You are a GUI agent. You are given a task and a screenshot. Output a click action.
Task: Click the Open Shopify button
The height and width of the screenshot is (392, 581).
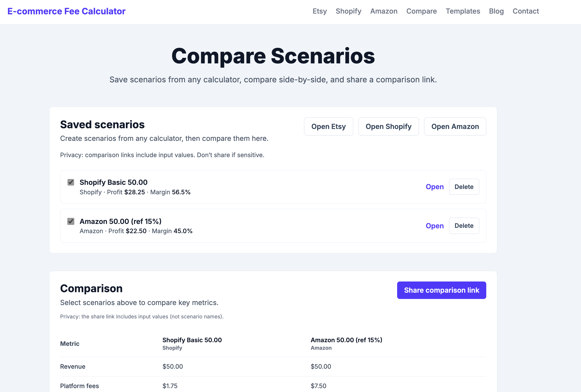(388, 127)
